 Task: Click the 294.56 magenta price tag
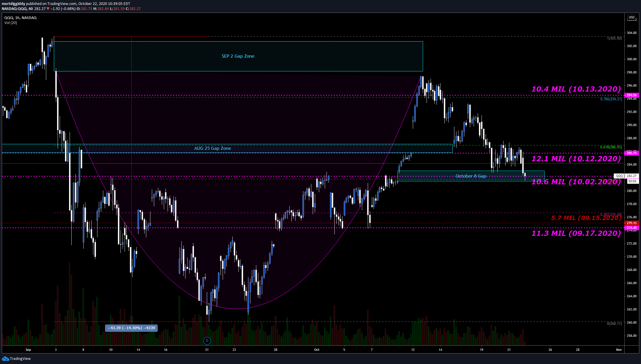tap(631, 95)
